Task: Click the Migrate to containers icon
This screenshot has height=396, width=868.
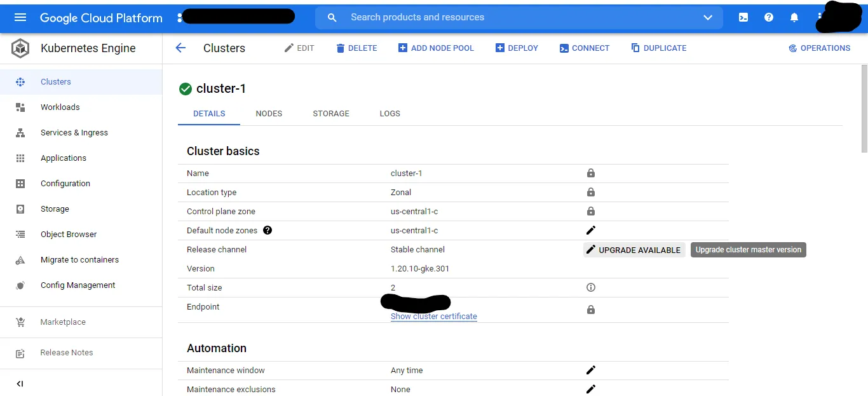Action: pos(20,260)
